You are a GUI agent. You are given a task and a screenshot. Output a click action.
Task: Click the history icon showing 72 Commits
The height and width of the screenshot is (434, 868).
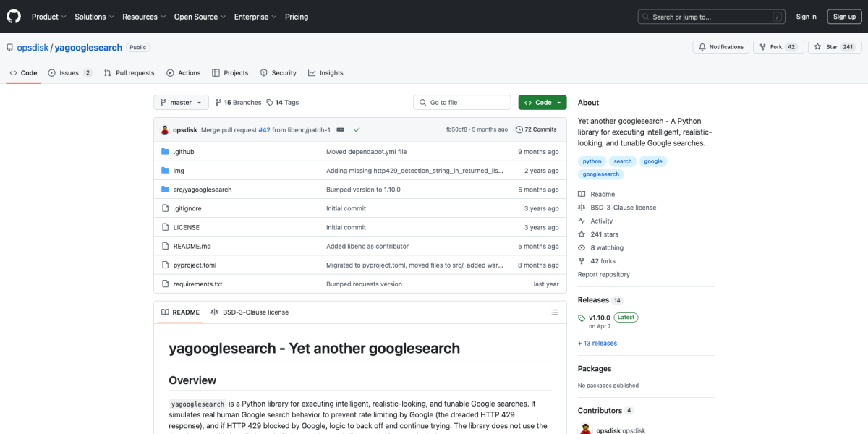[x=519, y=129]
